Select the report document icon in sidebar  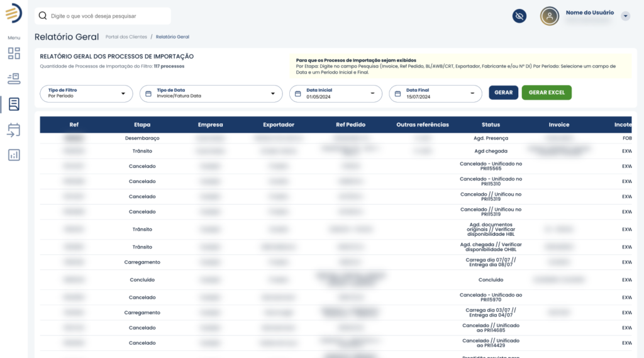point(14,104)
